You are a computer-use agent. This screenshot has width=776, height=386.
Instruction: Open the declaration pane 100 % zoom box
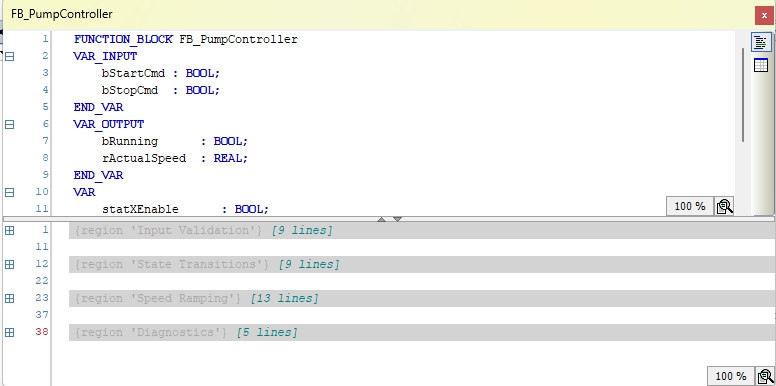[x=690, y=206]
